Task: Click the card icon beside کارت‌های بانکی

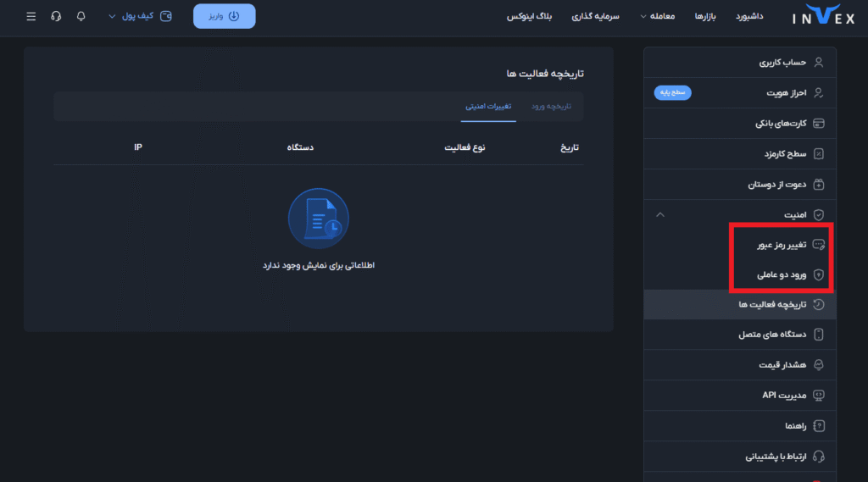Action: click(819, 123)
